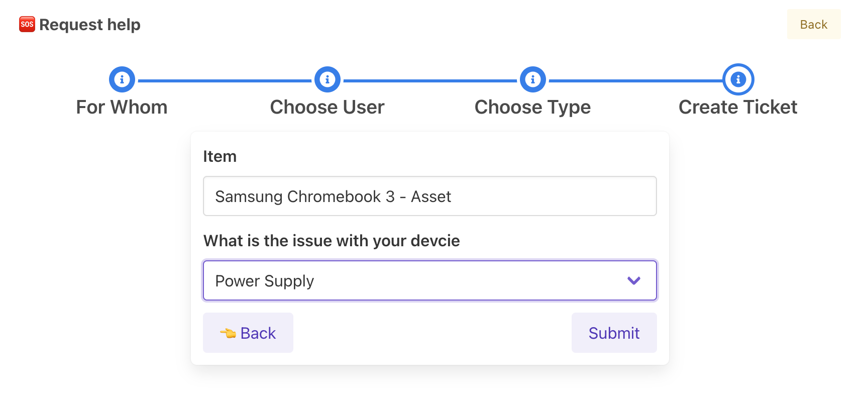Click the progress line between Choose Type and Create Ticket
Image resolution: width=868 pixels, height=393 pixels.
pos(635,80)
